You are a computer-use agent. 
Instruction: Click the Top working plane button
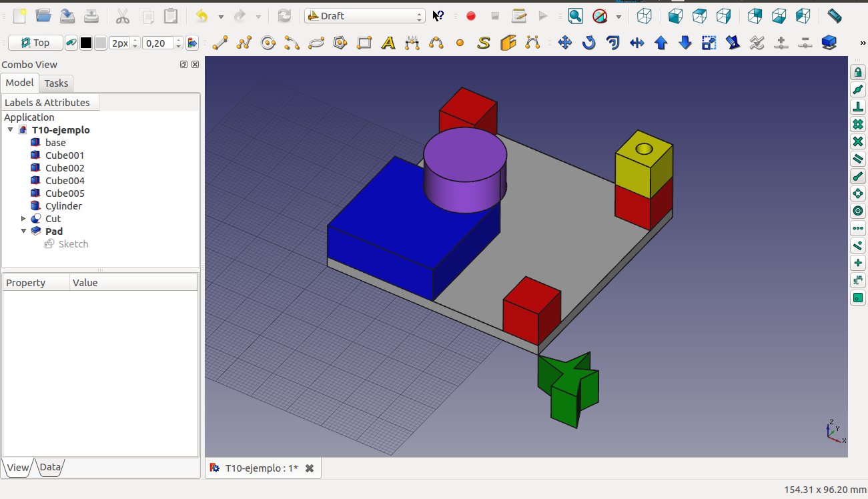[35, 43]
